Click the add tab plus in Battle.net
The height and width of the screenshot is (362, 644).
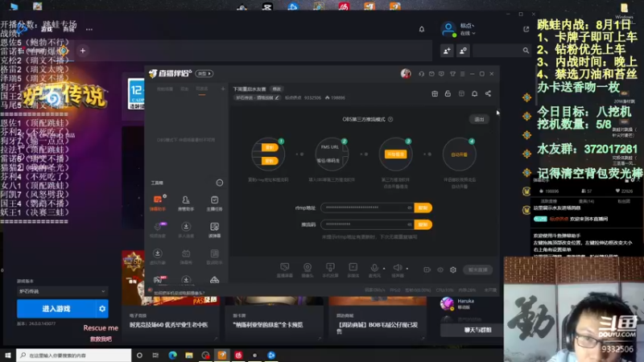tap(83, 51)
